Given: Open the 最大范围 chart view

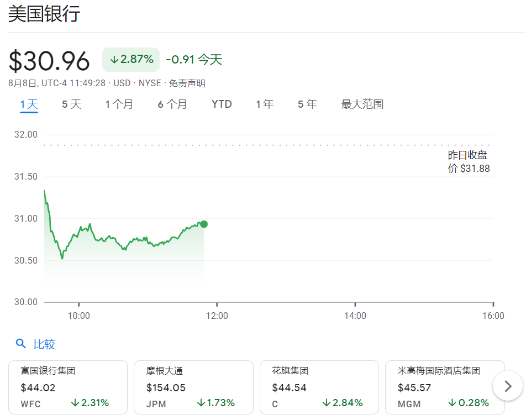Looking at the screenshot, I should pos(362,104).
